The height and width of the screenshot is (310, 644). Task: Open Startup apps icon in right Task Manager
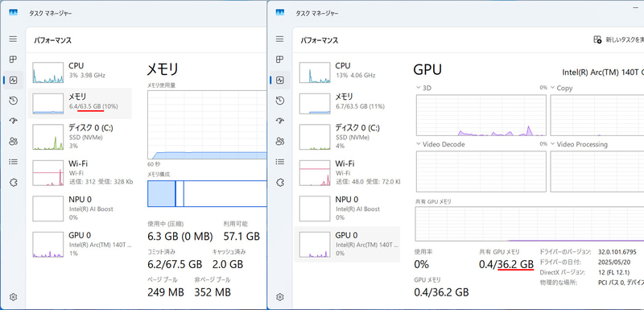[x=279, y=121]
